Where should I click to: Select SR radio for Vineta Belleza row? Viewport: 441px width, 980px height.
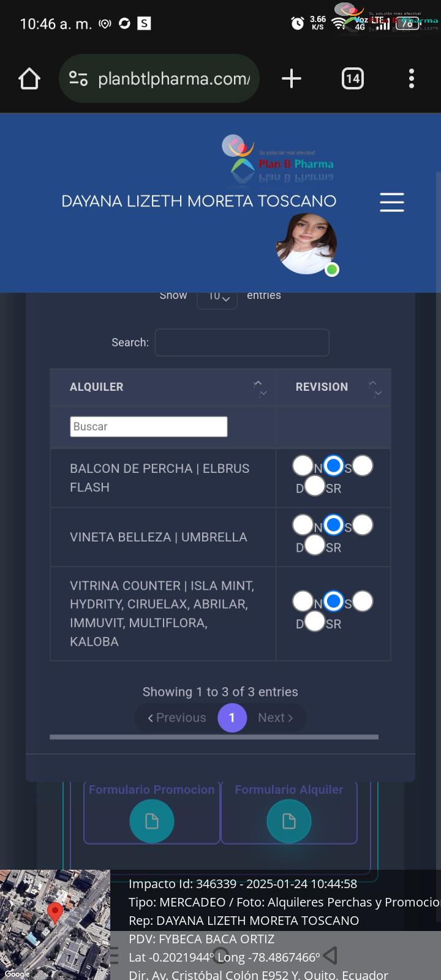pos(314,545)
